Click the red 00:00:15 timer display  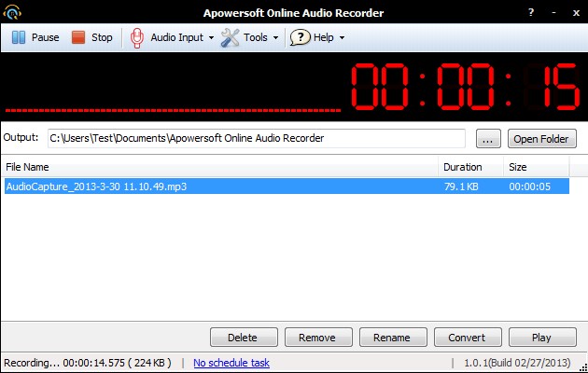[x=466, y=87]
